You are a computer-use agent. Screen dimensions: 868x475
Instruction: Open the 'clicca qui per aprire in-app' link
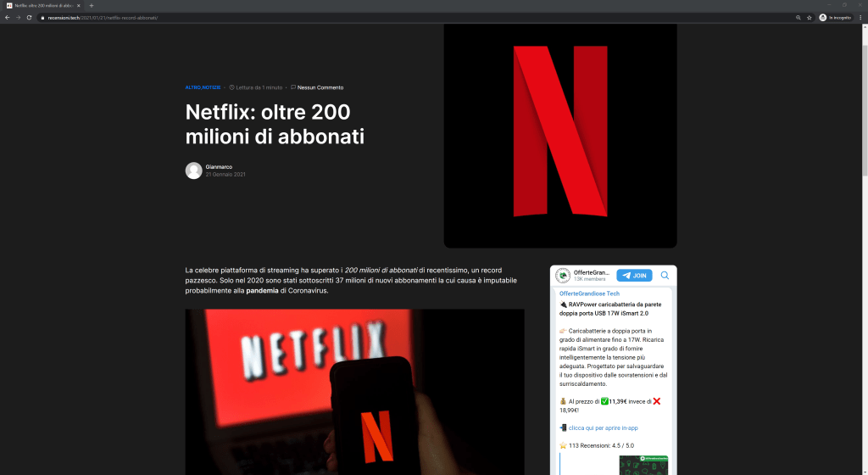(x=603, y=428)
